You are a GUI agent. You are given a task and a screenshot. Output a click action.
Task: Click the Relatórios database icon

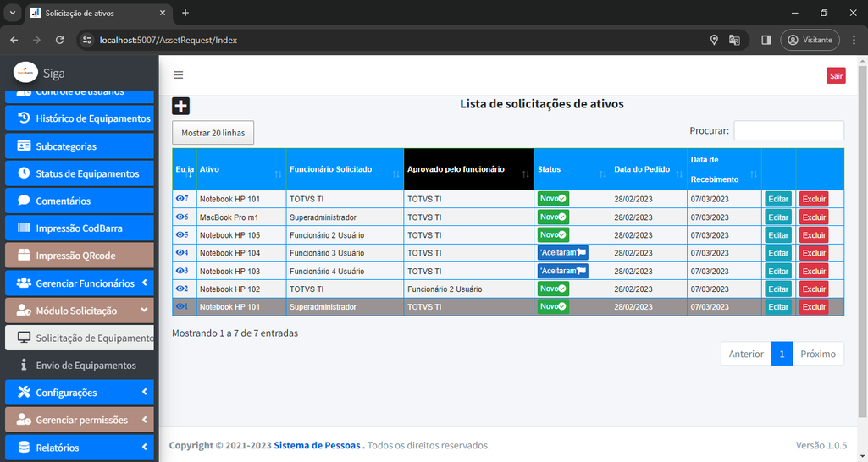click(x=24, y=447)
